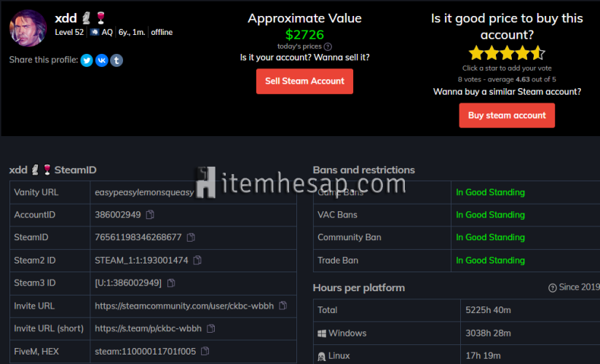Image resolution: width=600 pixels, height=364 pixels.
Task: Copy the Steam2 ID value
Action: coord(197,260)
